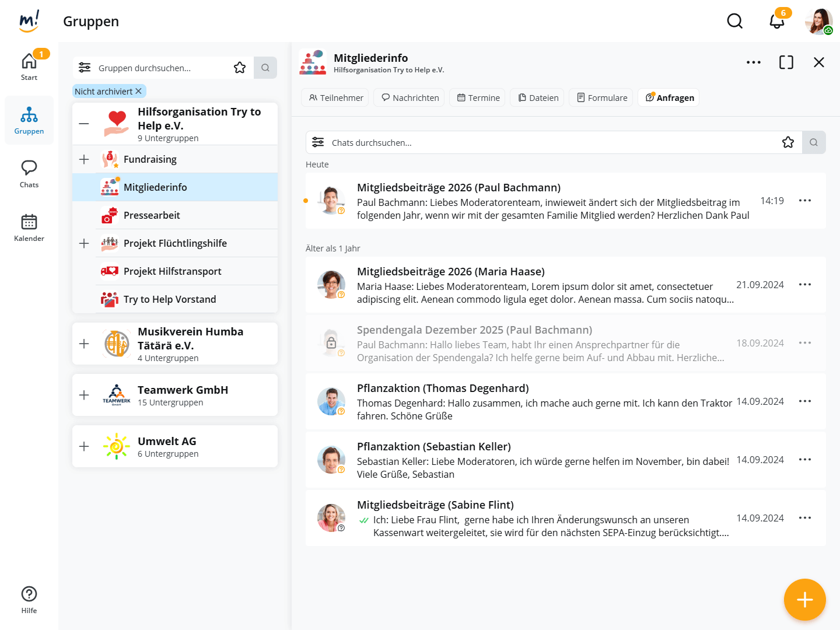Collapse Hilfsorganisation Try to Help e.V.
The height and width of the screenshot is (630, 840).
point(84,124)
